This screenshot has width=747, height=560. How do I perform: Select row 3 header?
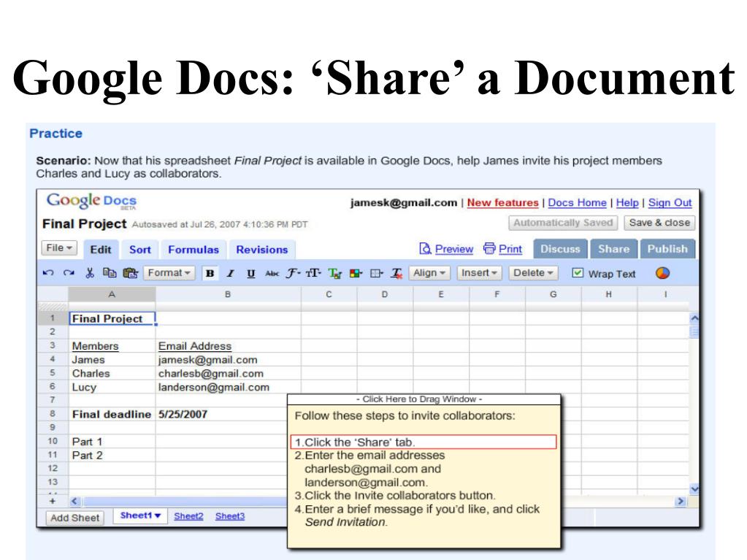coord(53,345)
